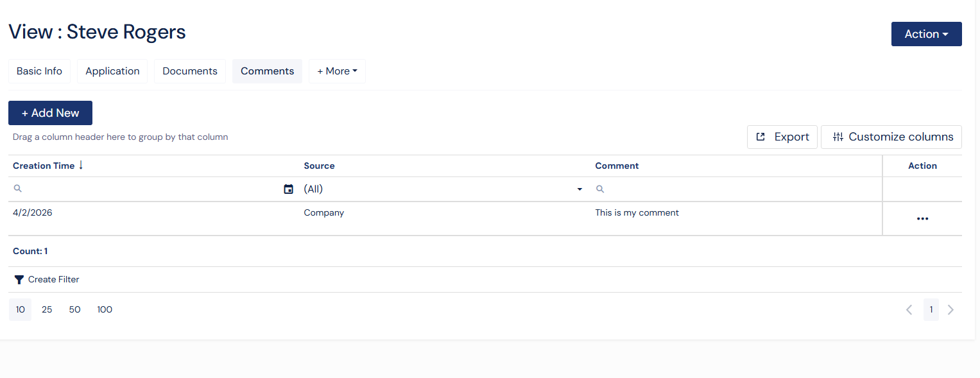This screenshot has height=378, width=980.
Task: Open the Action dropdown button
Action: (x=926, y=34)
